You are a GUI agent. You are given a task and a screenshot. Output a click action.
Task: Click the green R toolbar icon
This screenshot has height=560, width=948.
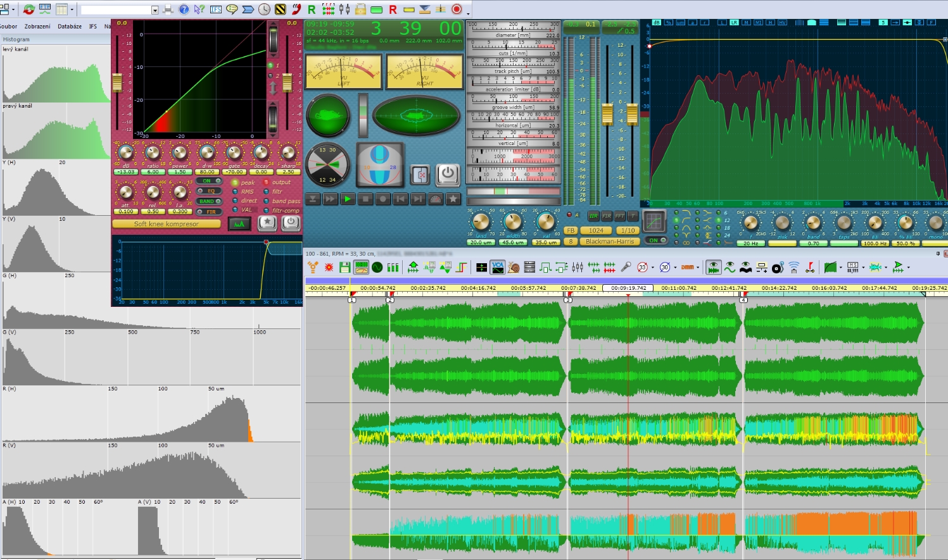[x=312, y=9]
